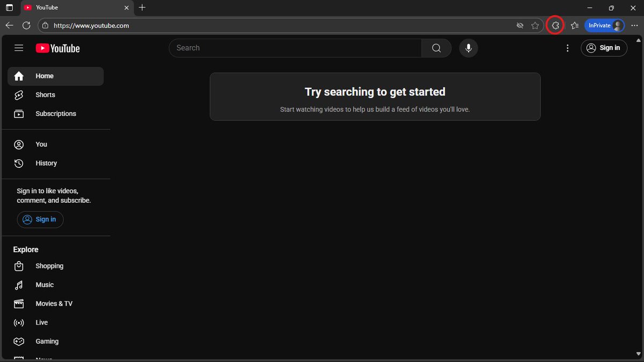This screenshot has height=362, width=644.
Task: Open Movies & TV category
Action: click(56, 304)
